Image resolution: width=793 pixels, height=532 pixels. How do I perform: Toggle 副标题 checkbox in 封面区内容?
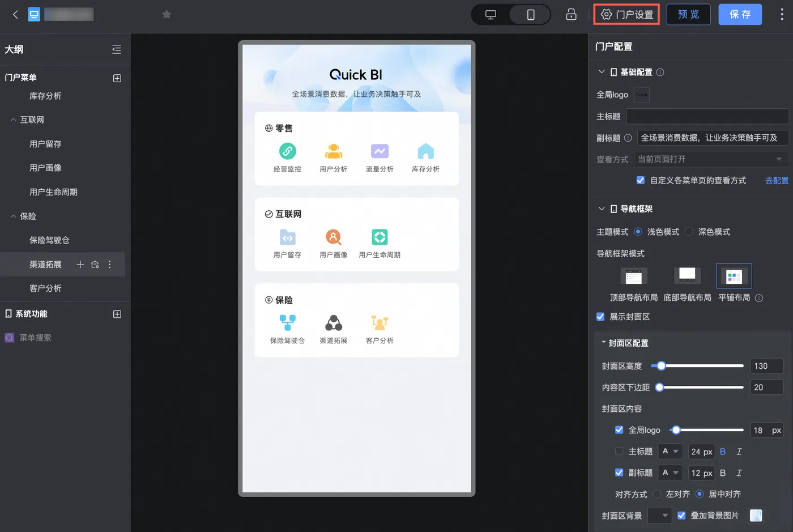coord(619,473)
